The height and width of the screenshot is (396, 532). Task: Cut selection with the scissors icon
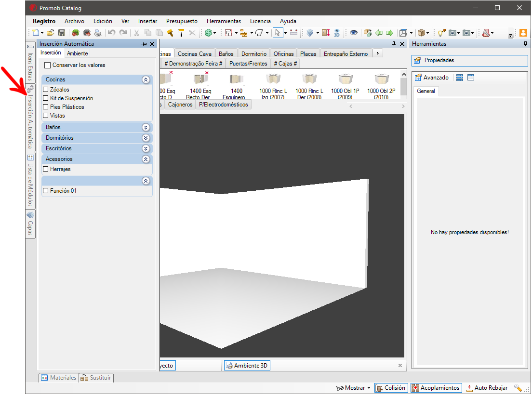tap(136, 33)
